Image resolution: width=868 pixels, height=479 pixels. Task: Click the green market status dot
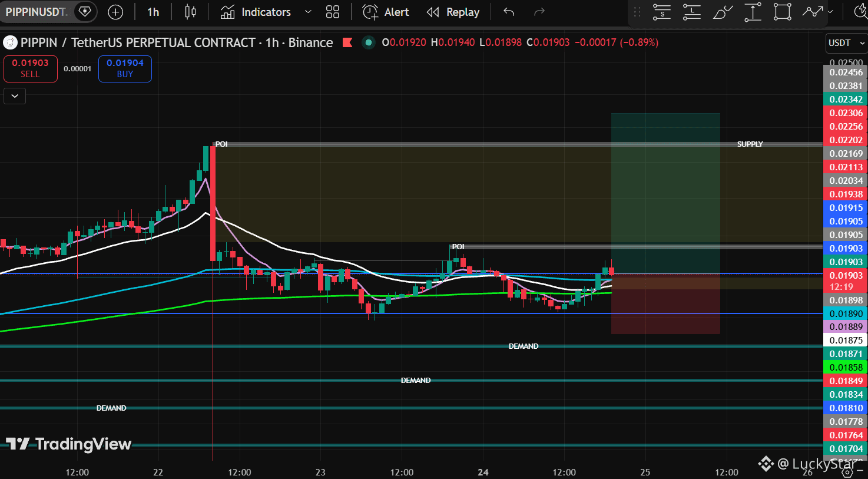(369, 42)
